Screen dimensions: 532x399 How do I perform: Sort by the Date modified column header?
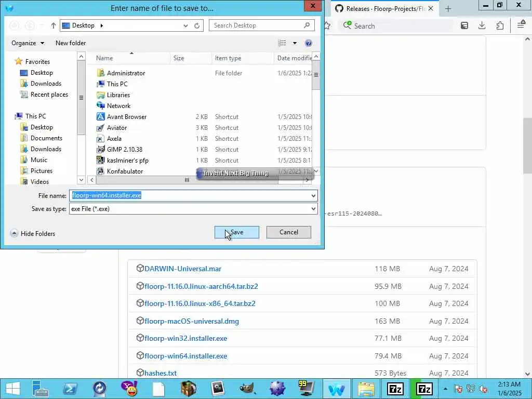pyautogui.click(x=293, y=58)
